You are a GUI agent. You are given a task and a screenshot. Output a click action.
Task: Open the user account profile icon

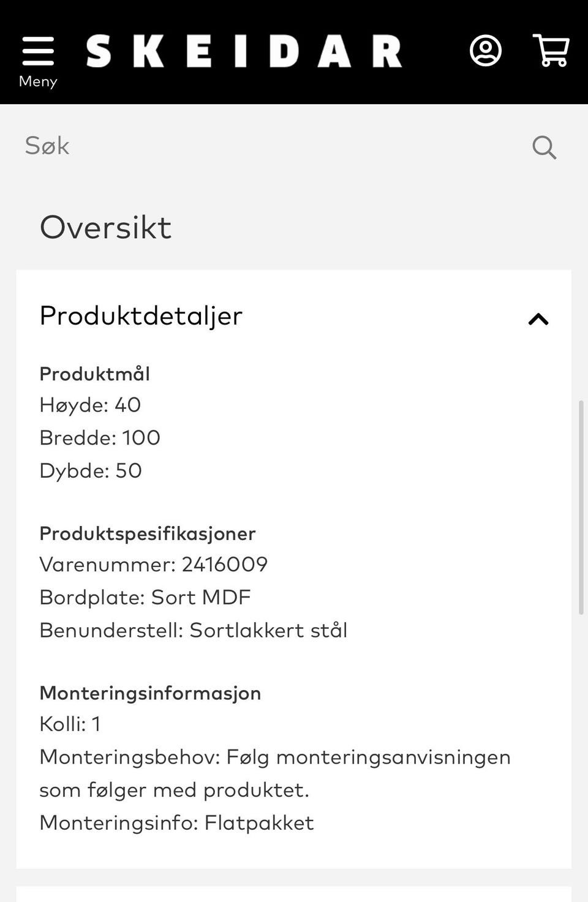coord(486,51)
